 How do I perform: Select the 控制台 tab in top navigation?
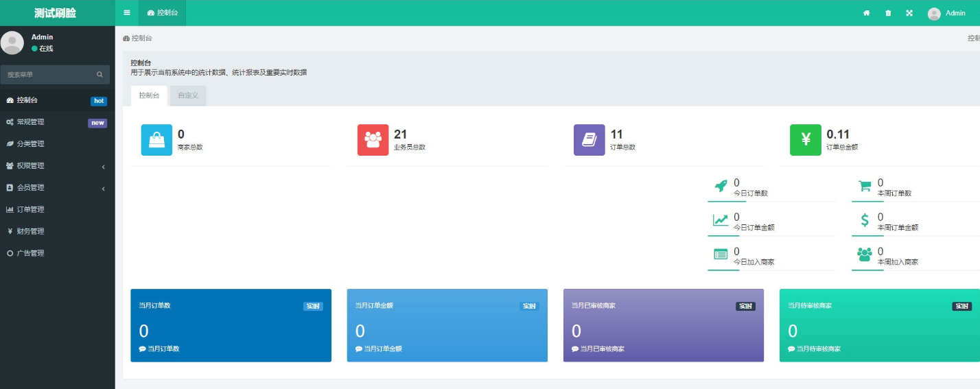[x=162, y=13]
